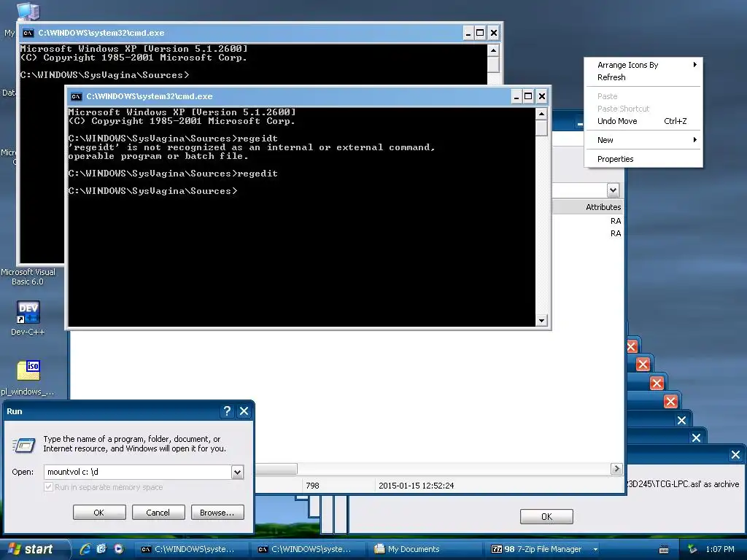
Task: Click Cancel in Run dialog
Action: tap(158, 513)
